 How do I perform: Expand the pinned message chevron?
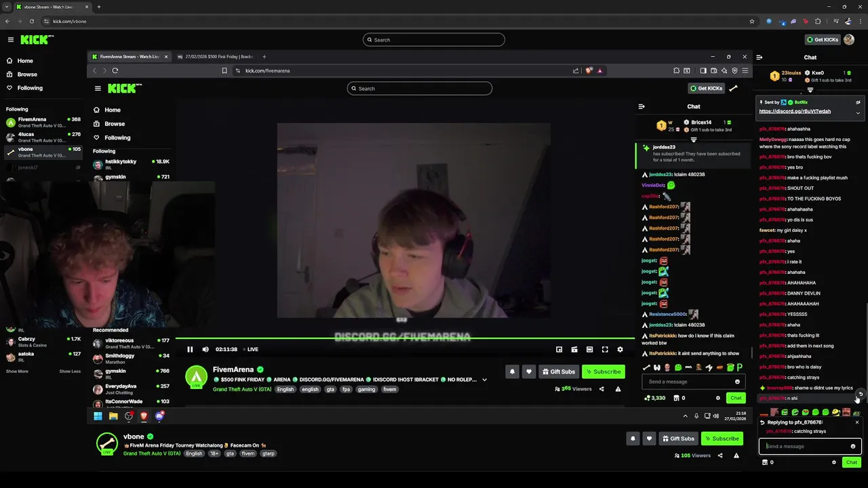click(858, 113)
